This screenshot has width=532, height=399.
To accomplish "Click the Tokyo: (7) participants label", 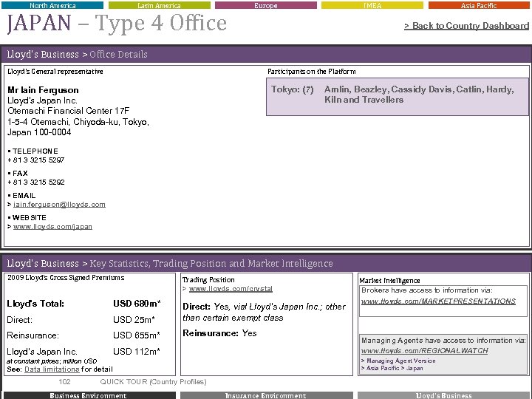I will tap(292, 89).
